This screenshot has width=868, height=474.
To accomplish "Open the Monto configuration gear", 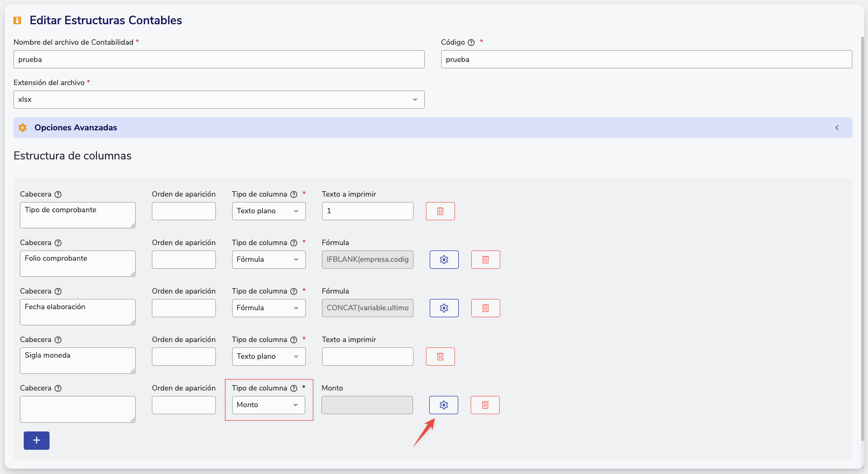I will (x=443, y=405).
